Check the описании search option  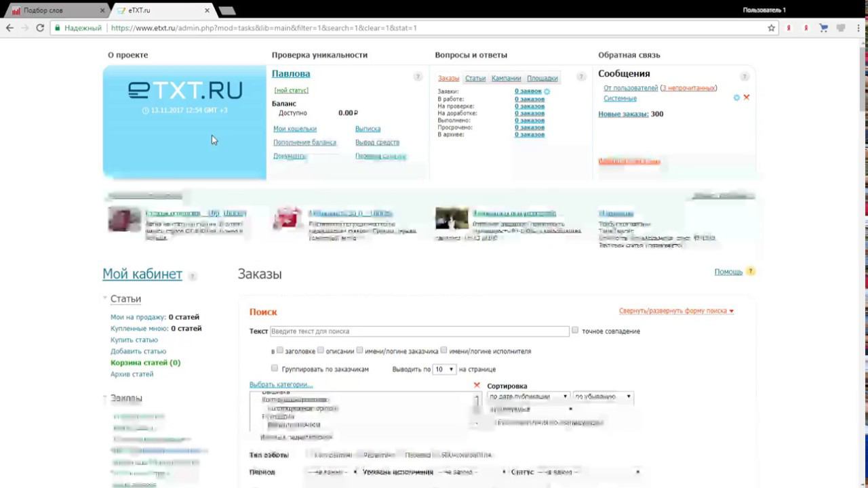[x=321, y=350]
